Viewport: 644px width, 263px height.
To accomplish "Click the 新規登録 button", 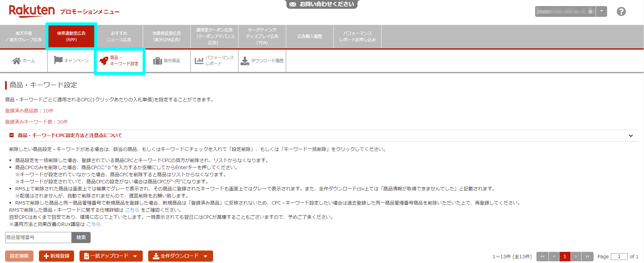I will 56,256.
